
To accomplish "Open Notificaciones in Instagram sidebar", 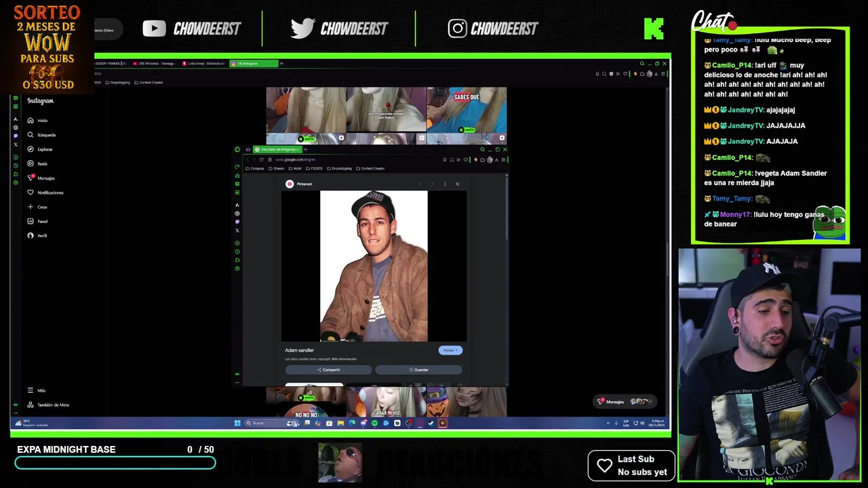I will [x=45, y=192].
